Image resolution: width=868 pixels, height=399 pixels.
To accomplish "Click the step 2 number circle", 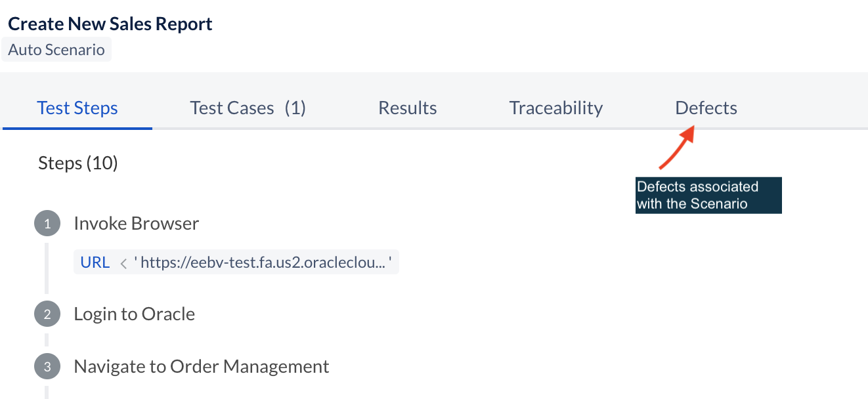I will pos(47,314).
